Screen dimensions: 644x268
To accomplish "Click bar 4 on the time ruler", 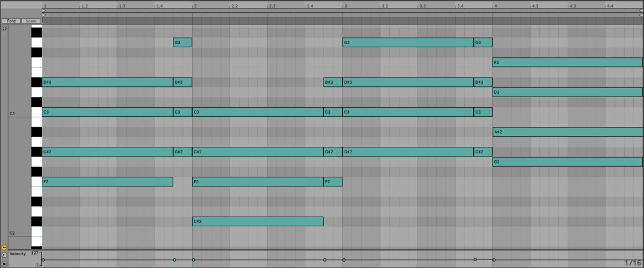I will (x=495, y=5).
